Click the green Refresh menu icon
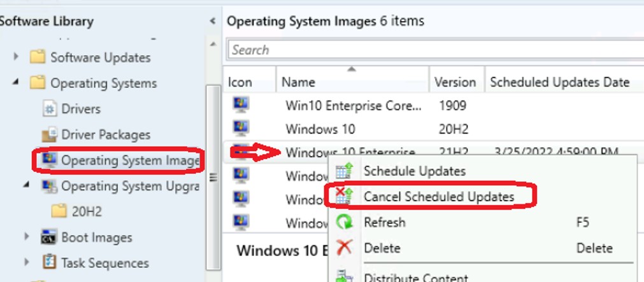 coord(344,222)
